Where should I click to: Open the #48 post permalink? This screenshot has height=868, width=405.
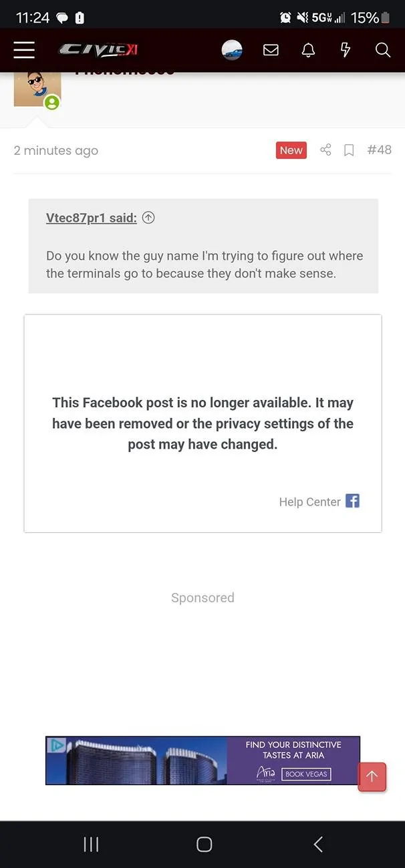[x=379, y=150]
